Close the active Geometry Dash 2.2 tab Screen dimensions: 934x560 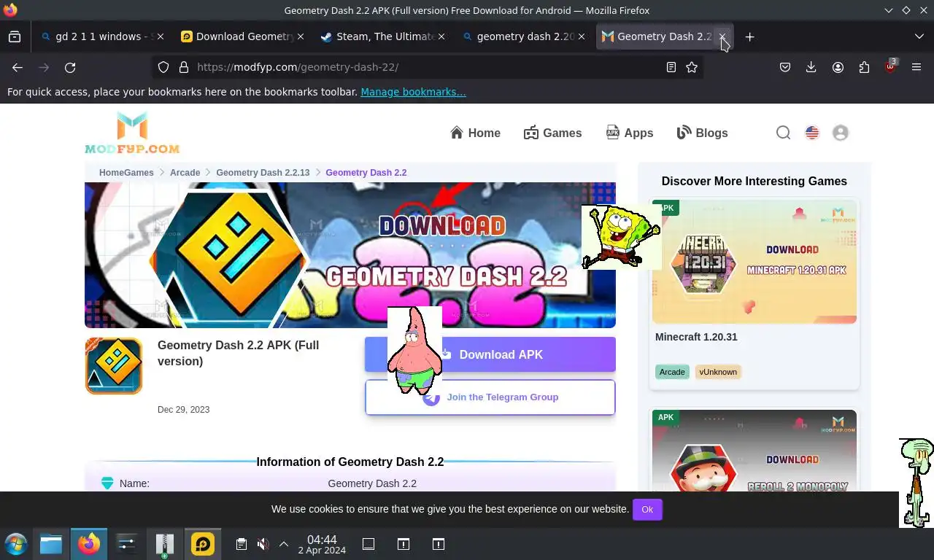(x=722, y=36)
